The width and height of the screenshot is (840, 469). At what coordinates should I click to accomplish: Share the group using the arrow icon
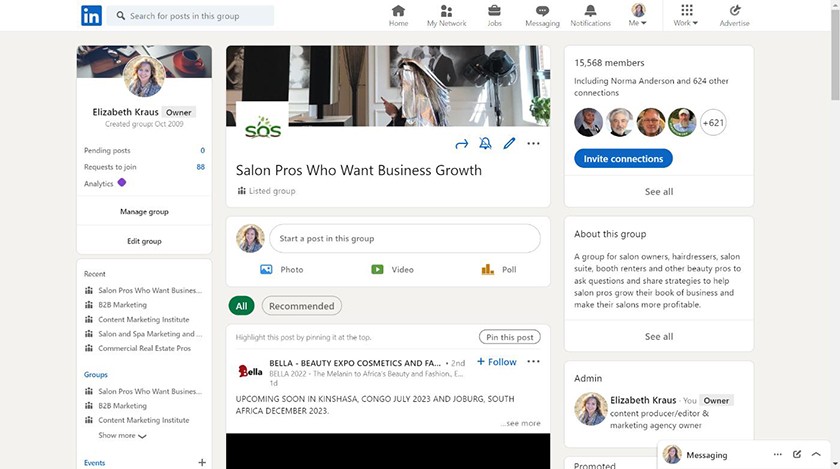pos(461,144)
